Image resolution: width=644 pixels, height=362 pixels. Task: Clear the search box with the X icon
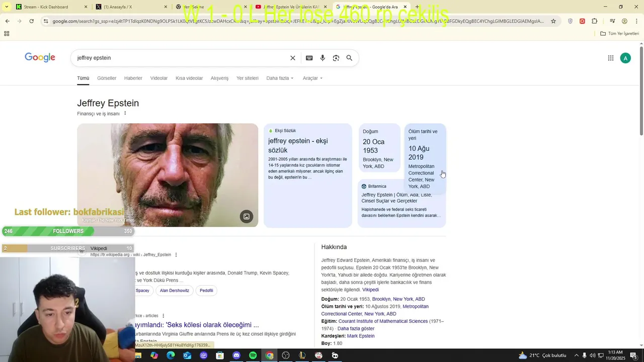[293, 58]
